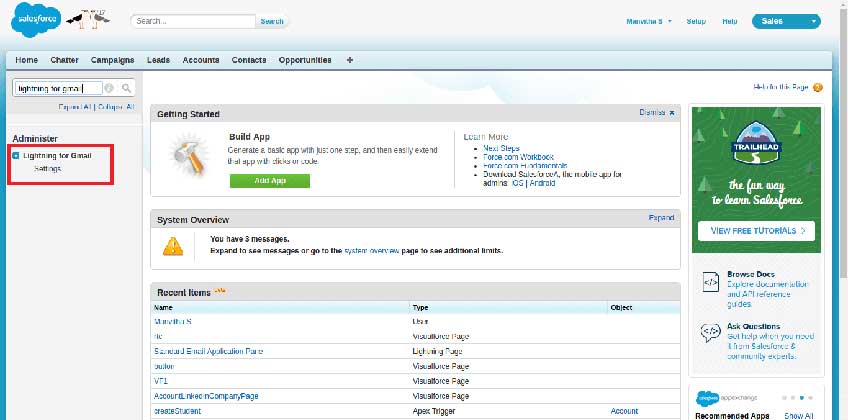
Task: Click Ask Questions heading link
Action: pyautogui.click(x=753, y=326)
